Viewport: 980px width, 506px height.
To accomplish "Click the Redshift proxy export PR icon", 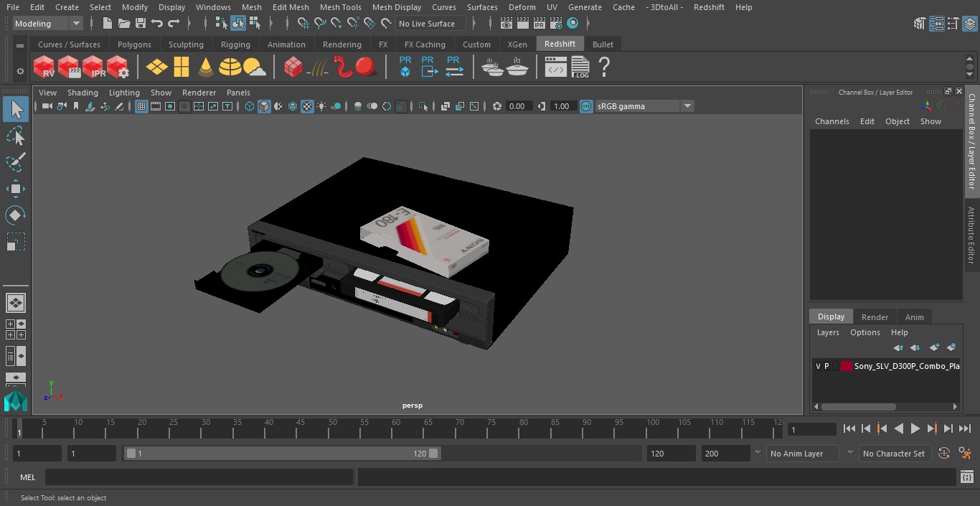I will pos(428,67).
